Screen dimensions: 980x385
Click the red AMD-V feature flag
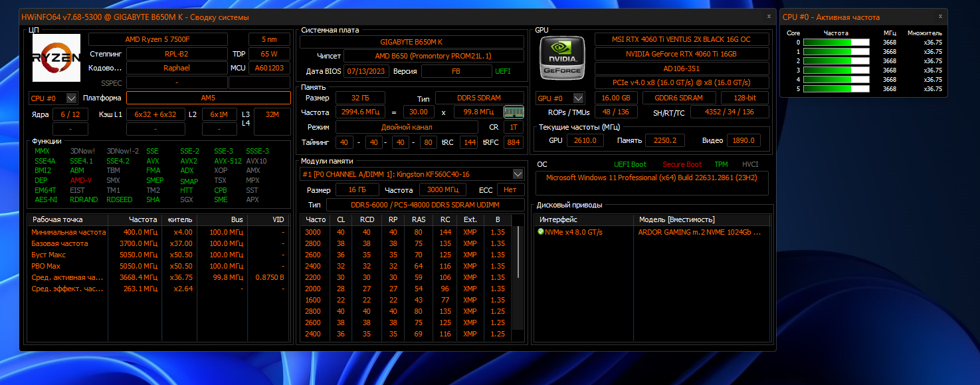81,180
